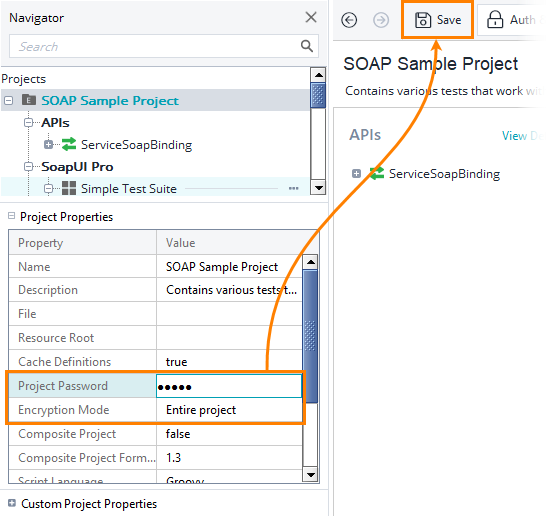This screenshot has height=516, width=547.
Task: Collapse the SoapUI Pro tree node
Action: (x=29, y=167)
